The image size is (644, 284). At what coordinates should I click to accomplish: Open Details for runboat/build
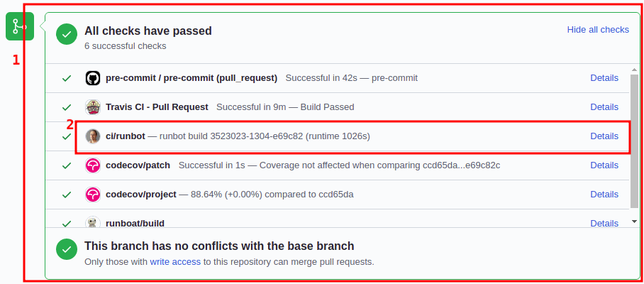[x=604, y=223]
